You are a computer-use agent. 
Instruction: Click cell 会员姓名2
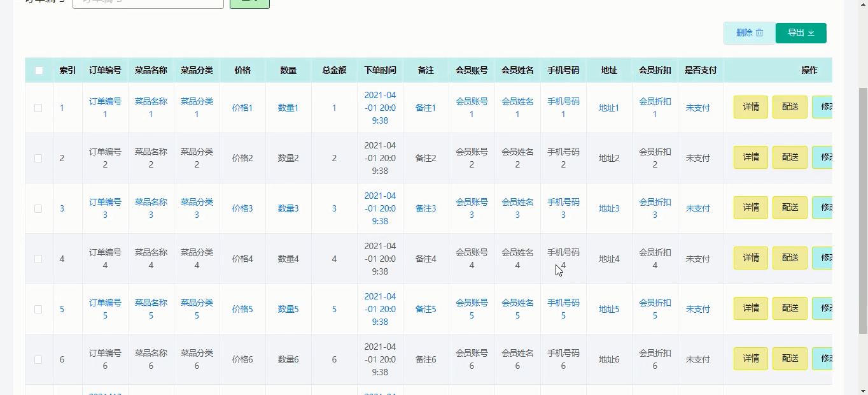click(517, 158)
